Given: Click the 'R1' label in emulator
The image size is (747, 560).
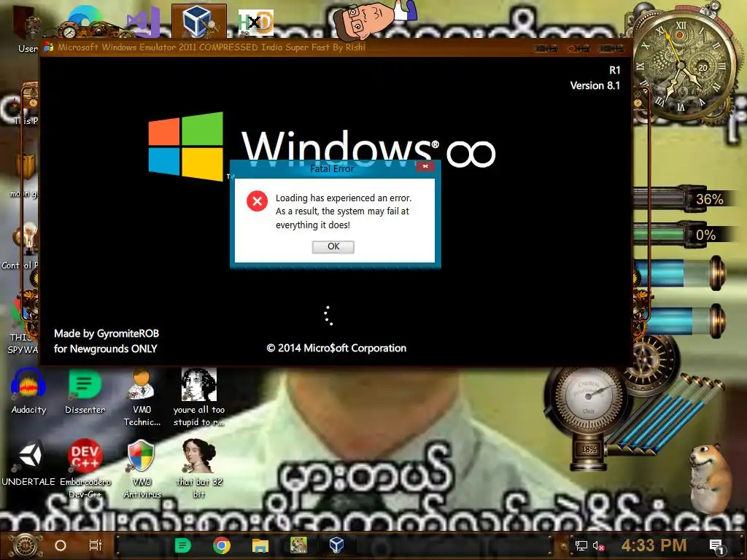Looking at the screenshot, I should [x=614, y=71].
